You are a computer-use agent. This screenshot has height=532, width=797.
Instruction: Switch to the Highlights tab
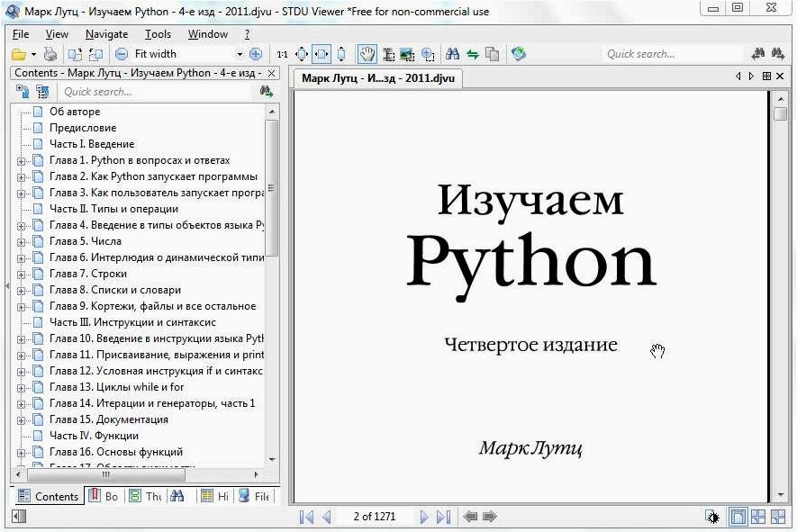point(214,496)
